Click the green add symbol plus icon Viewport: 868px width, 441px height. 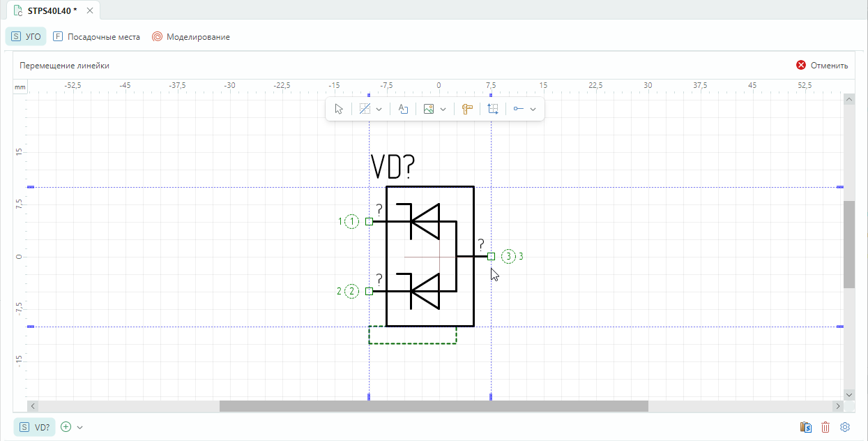[x=66, y=427]
